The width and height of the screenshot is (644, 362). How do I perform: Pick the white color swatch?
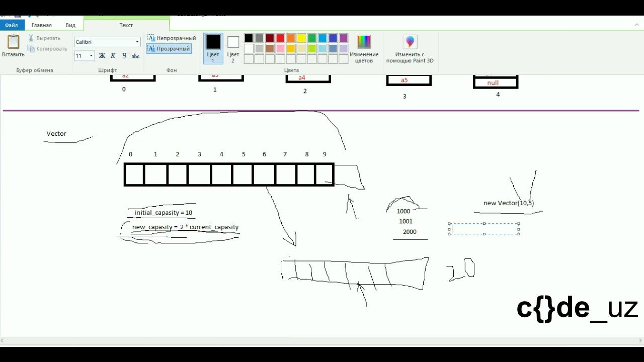249,49
